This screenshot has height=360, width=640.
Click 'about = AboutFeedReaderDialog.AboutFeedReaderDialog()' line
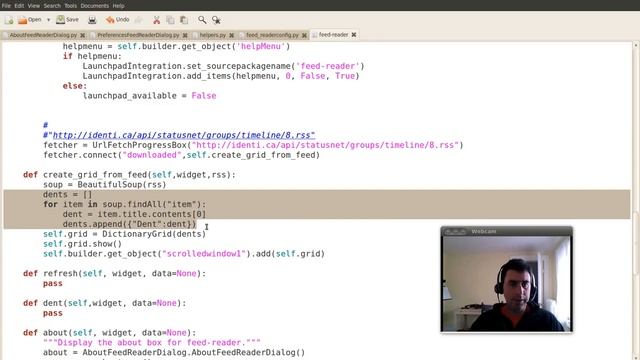click(174, 352)
